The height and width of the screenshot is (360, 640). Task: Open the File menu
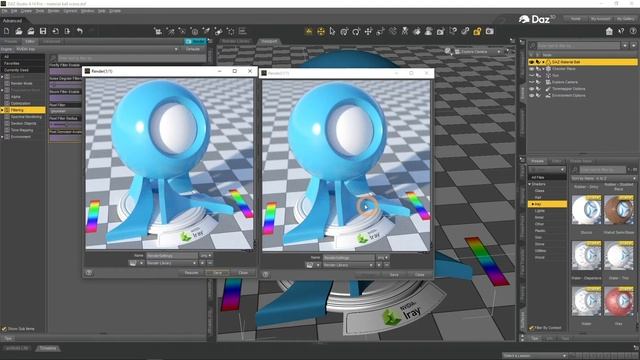point(4,11)
